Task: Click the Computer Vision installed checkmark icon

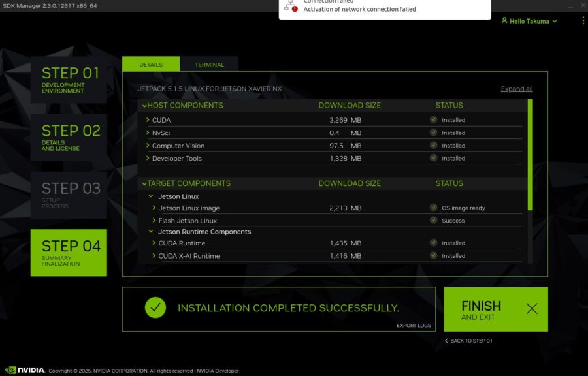Action: click(434, 146)
